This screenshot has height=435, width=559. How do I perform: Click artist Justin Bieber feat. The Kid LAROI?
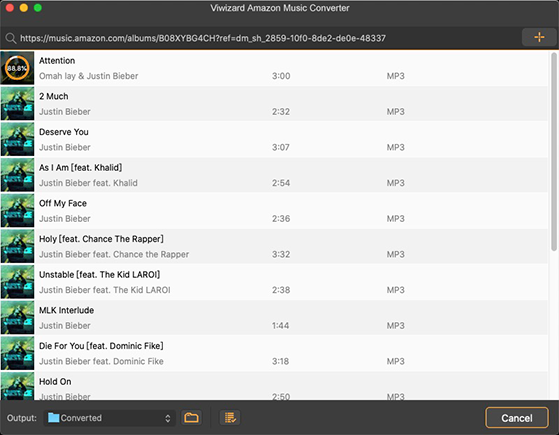104,290
